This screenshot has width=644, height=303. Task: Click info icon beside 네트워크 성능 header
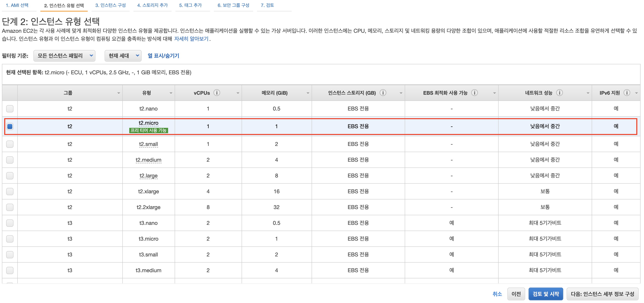pyautogui.click(x=559, y=93)
